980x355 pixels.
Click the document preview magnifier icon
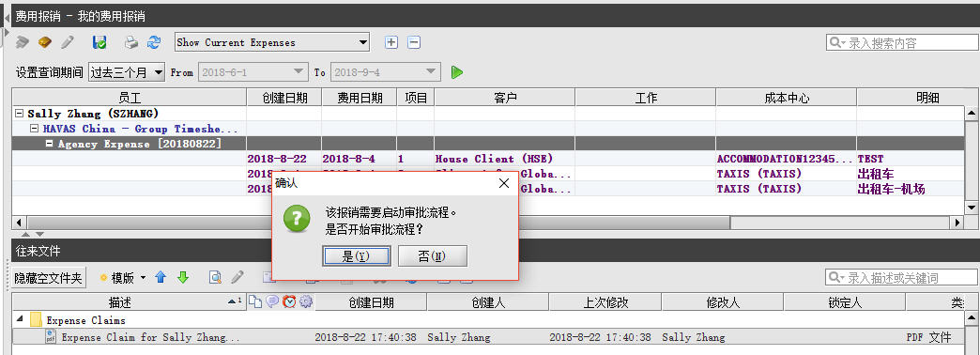(x=215, y=277)
